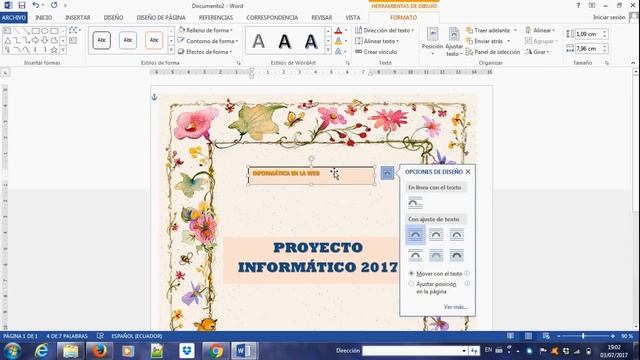Select the star shape in Insertar formas

pyautogui.click(x=54, y=50)
